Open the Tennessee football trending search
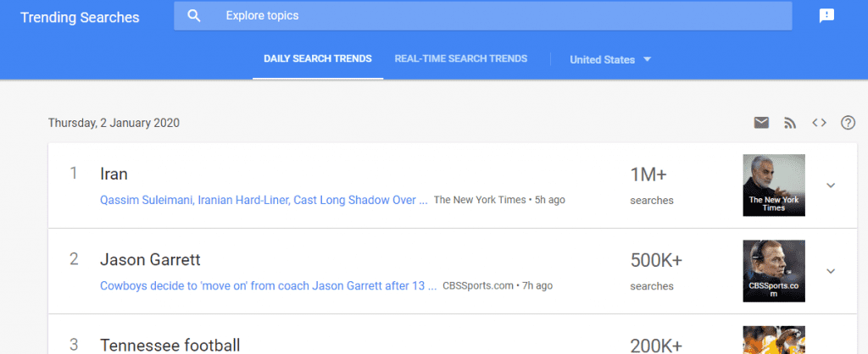Image resolution: width=868 pixels, height=354 pixels. (170, 345)
